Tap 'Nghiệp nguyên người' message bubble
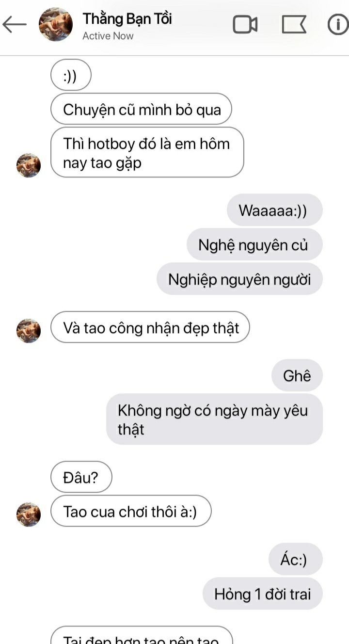Image resolution: width=349 pixels, height=644 pixels. [239, 279]
